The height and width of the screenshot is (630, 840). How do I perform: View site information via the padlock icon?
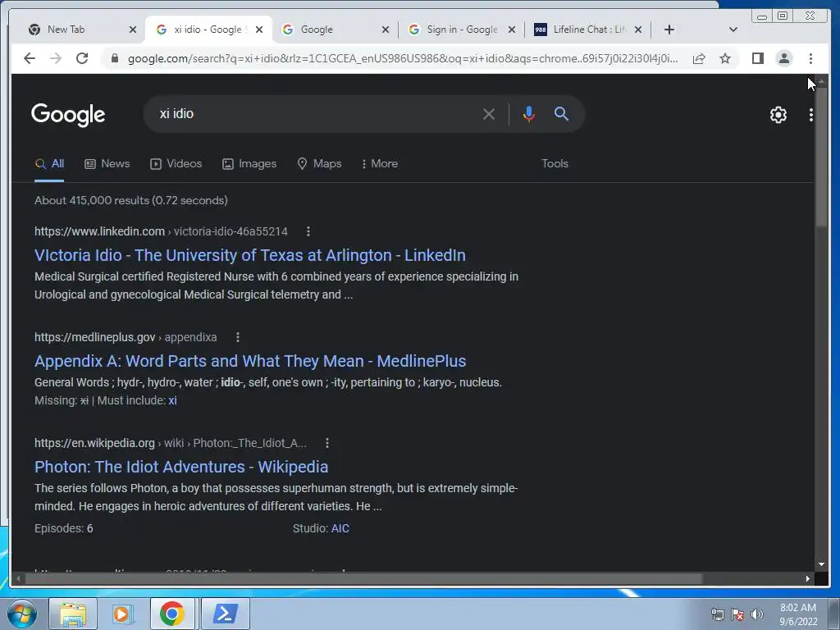(x=114, y=58)
